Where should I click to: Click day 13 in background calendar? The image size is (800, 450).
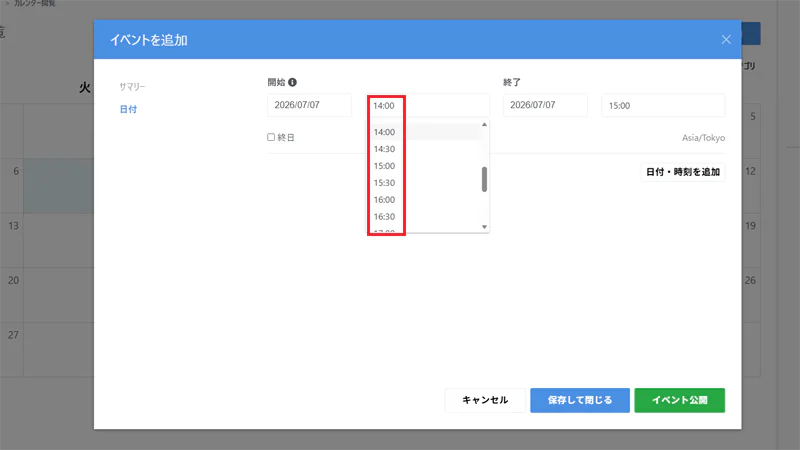point(14,226)
